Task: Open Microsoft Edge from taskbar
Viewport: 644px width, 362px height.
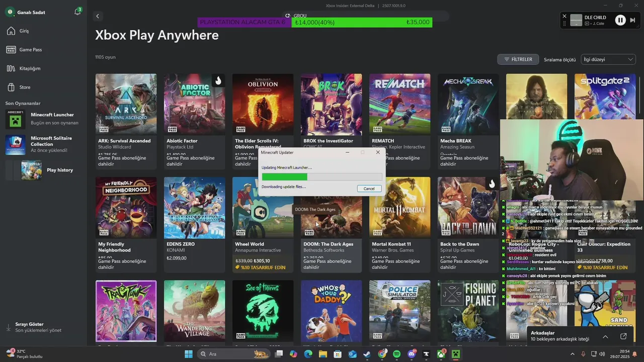Action: (x=308, y=354)
